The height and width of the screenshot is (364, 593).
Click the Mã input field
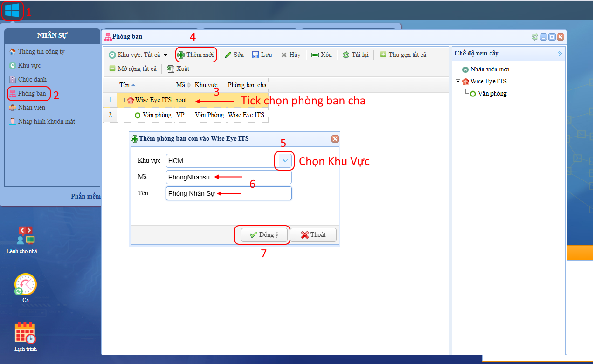click(228, 177)
